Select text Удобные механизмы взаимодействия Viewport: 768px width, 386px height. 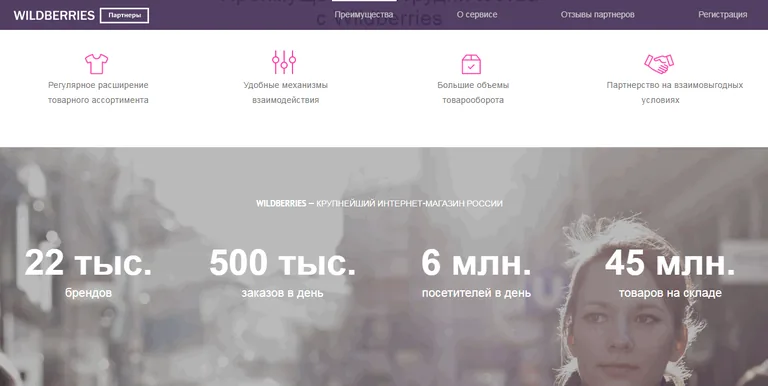[286, 93]
